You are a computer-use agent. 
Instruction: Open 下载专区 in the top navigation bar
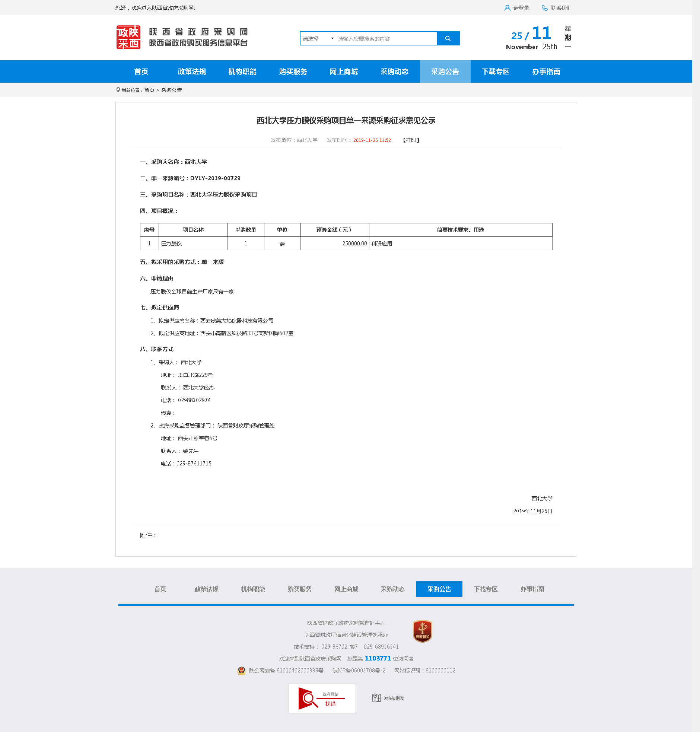496,71
